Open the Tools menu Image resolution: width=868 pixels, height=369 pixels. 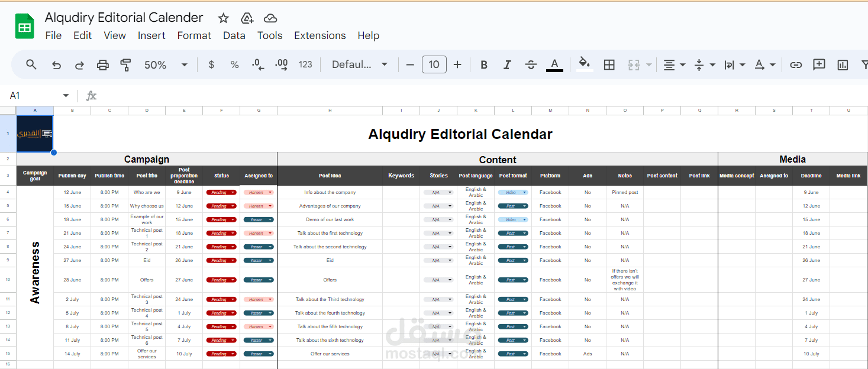coord(270,35)
